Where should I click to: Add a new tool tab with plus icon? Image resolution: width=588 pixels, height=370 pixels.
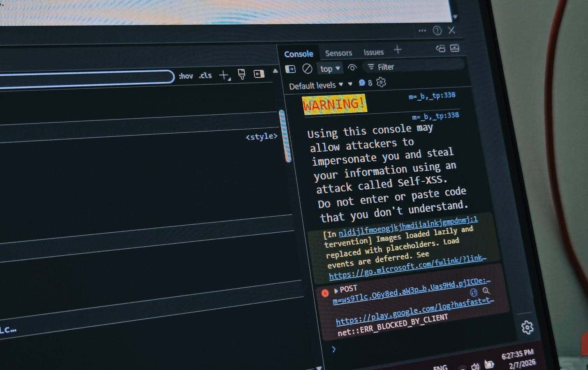[x=397, y=50]
